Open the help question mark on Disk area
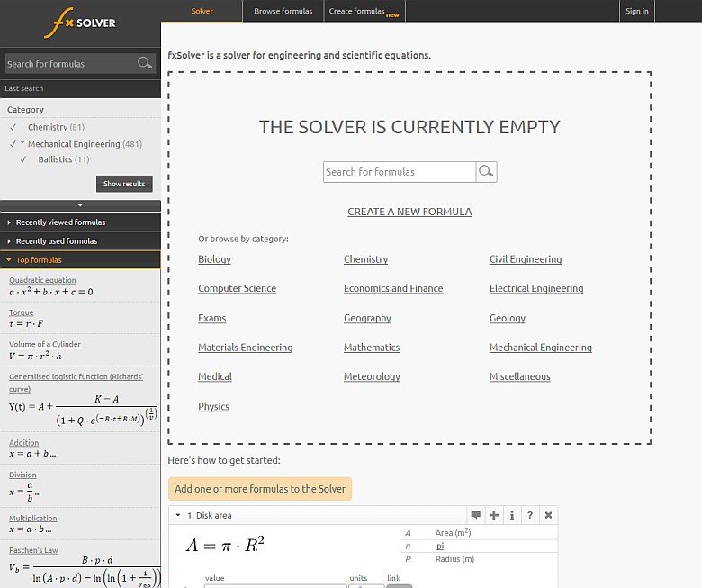Screen dimensions: 702x588 (x=530, y=515)
